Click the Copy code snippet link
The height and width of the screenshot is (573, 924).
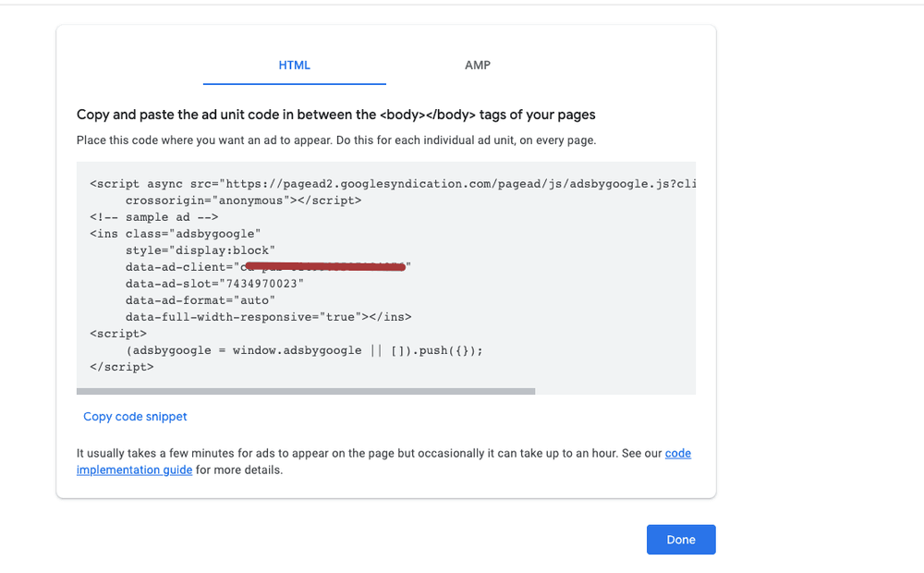click(135, 416)
